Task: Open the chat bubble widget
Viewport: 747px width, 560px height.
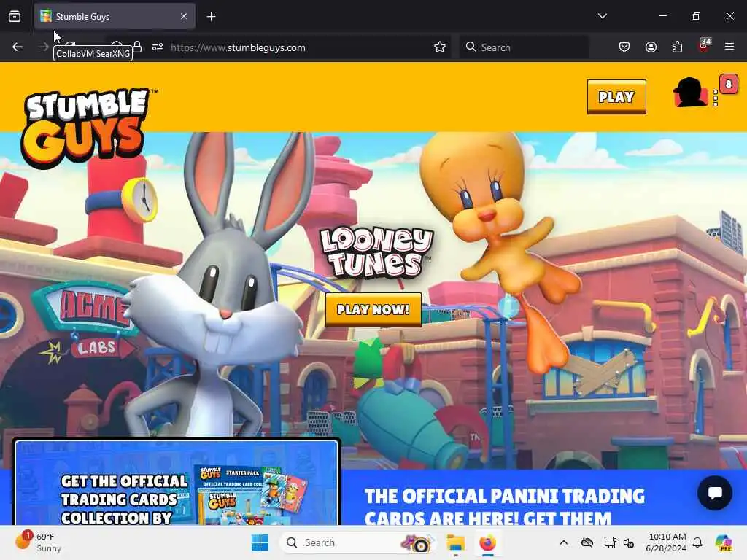Action: pyautogui.click(x=715, y=493)
